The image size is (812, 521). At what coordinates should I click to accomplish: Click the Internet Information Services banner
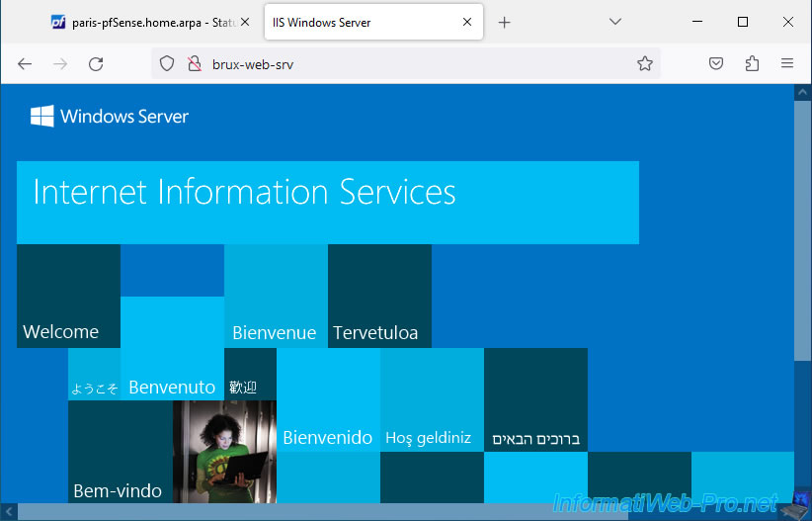click(328, 203)
